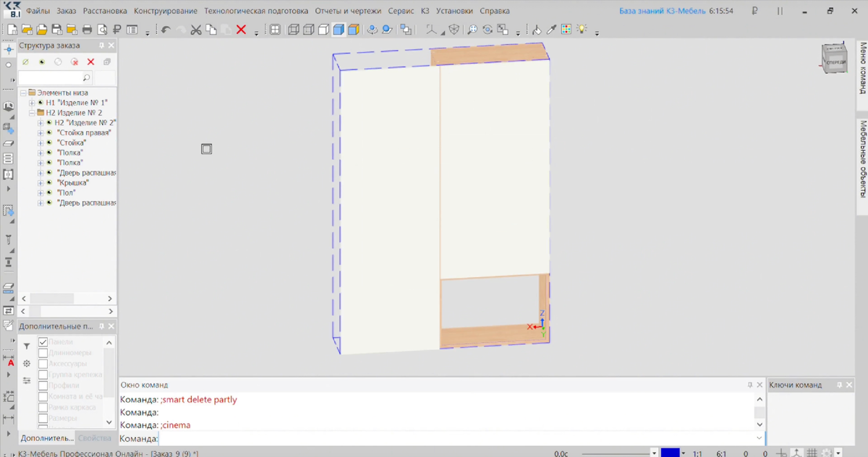
Task: Click the Print icon in the toolbar
Action: 87,30
